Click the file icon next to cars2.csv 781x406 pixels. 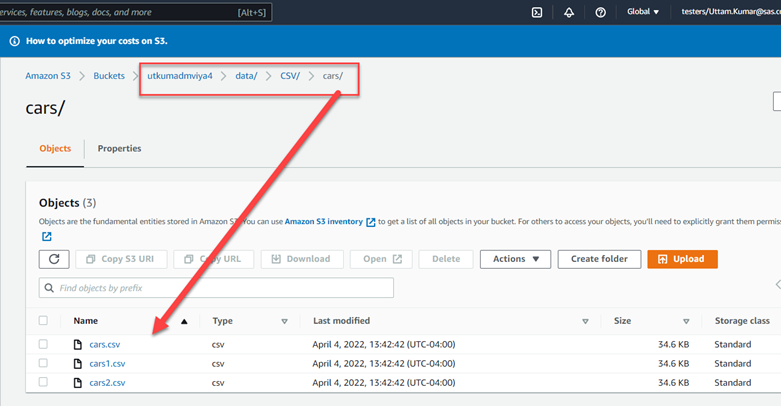click(x=78, y=383)
